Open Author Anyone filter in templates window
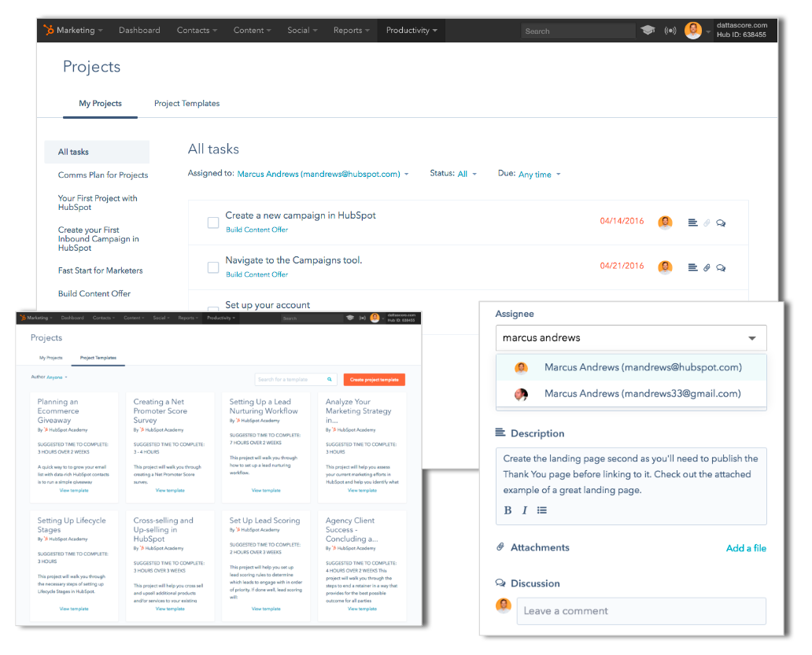This screenshot has width=812, height=655. pos(57,377)
